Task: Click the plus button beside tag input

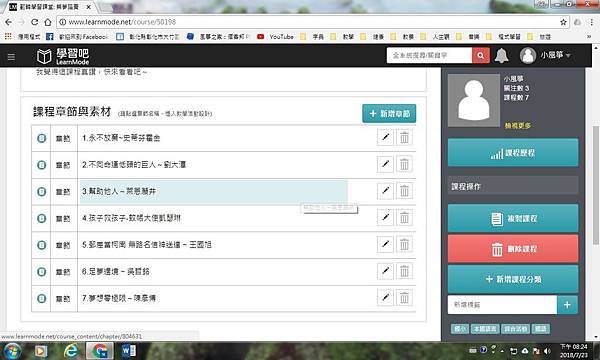Action: click(567, 305)
